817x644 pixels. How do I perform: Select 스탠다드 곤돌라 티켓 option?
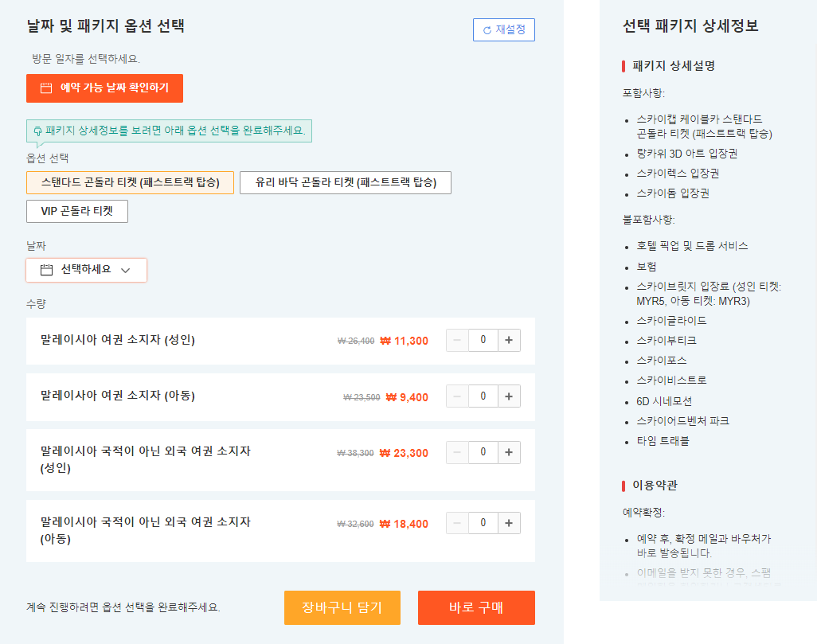click(x=131, y=182)
